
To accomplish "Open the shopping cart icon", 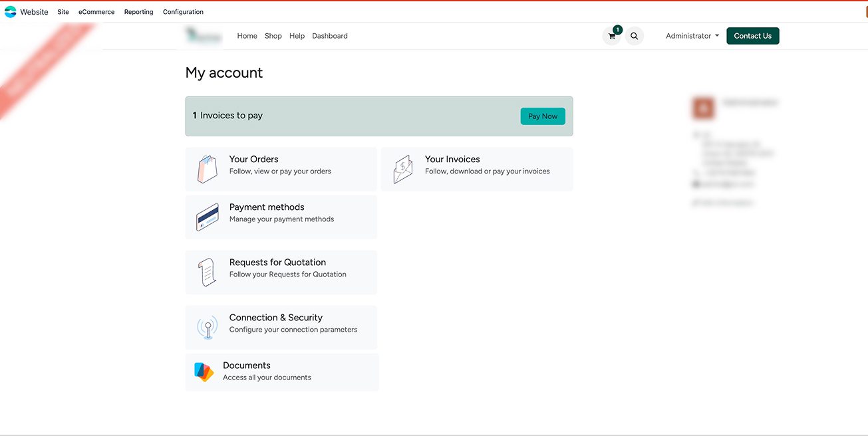I will pos(611,37).
